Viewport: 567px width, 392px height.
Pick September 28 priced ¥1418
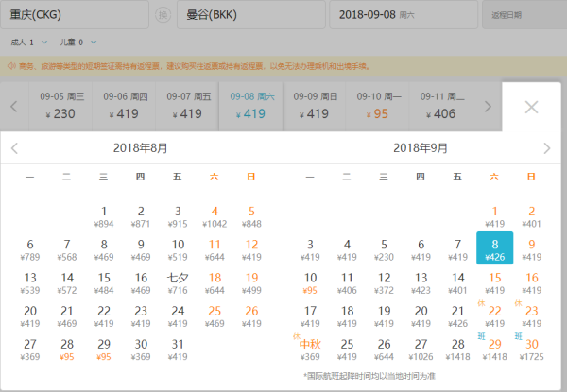[457, 349]
